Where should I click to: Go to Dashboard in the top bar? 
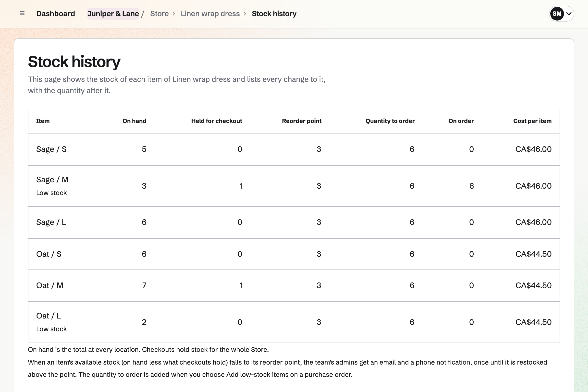pos(56,13)
